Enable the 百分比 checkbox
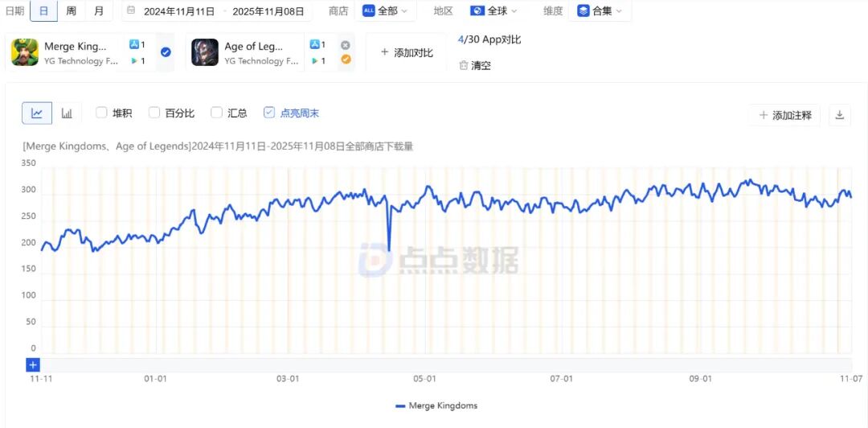Screen dimensions: 868x428 (154, 113)
